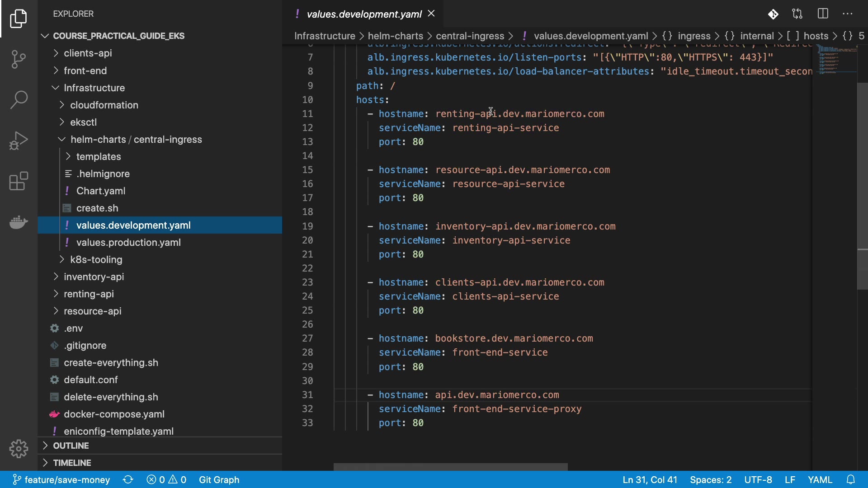868x488 pixels.
Task: Select the values.development.yaml editor tab
Action: tap(364, 14)
